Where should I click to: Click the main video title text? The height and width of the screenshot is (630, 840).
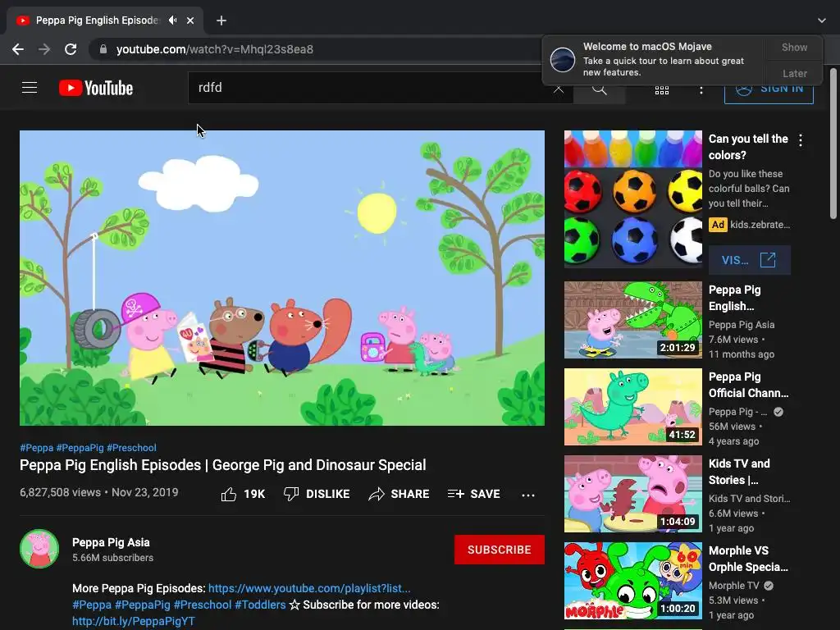tap(223, 465)
